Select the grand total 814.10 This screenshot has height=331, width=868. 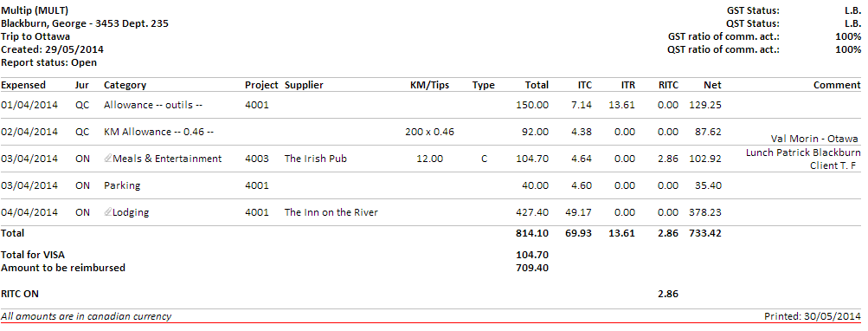[532, 233]
